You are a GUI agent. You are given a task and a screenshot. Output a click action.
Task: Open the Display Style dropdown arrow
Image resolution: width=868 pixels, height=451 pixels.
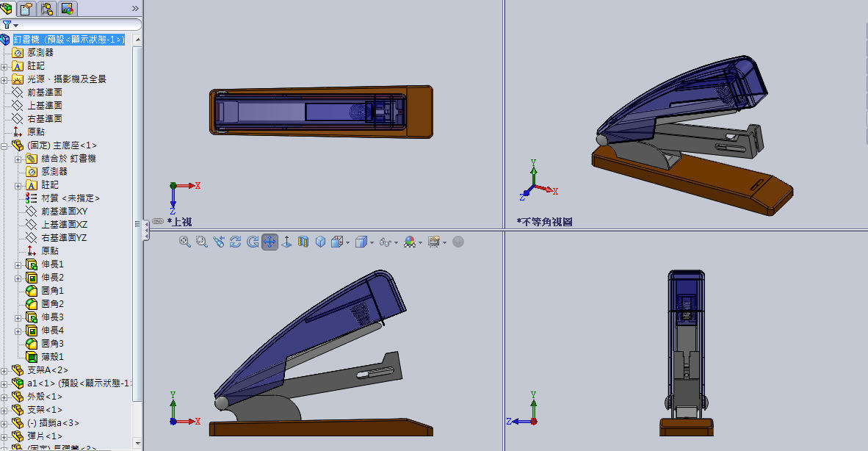tap(372, 242)
